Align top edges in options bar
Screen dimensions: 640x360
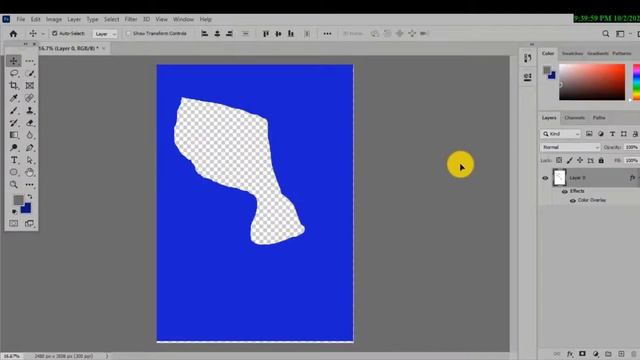[x=266, y=33]
